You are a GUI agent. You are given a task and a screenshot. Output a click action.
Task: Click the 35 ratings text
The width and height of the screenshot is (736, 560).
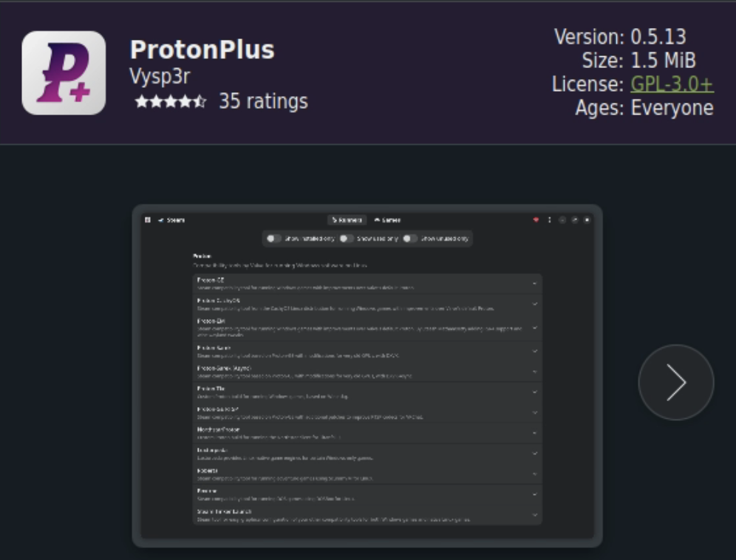[x=263, y=101]
